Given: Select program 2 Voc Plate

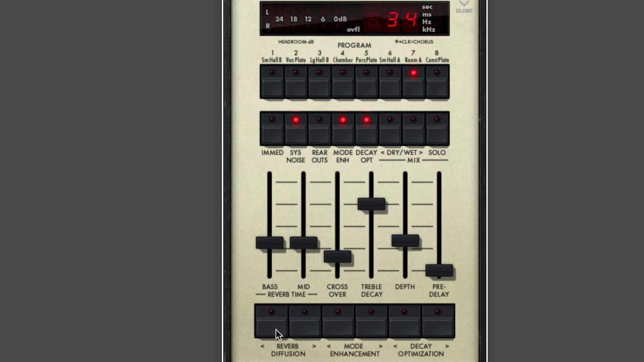Looking at the screenshot, I should point(296,81).
